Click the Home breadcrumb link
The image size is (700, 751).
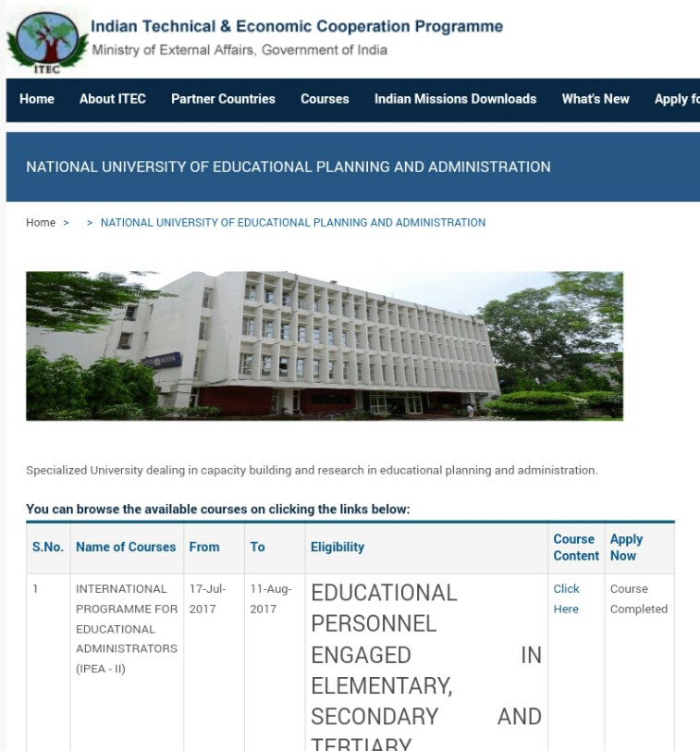pos(41,223)
